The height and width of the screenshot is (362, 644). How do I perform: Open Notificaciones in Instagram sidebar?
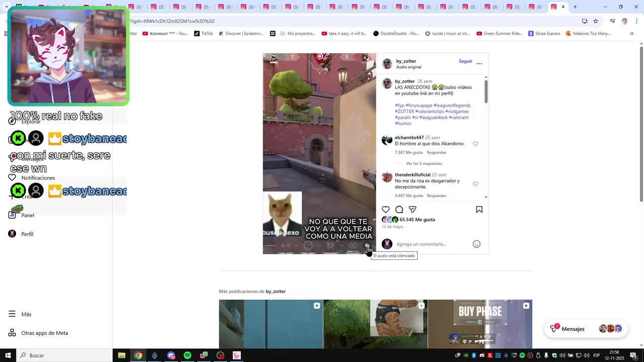pos(32,178)
